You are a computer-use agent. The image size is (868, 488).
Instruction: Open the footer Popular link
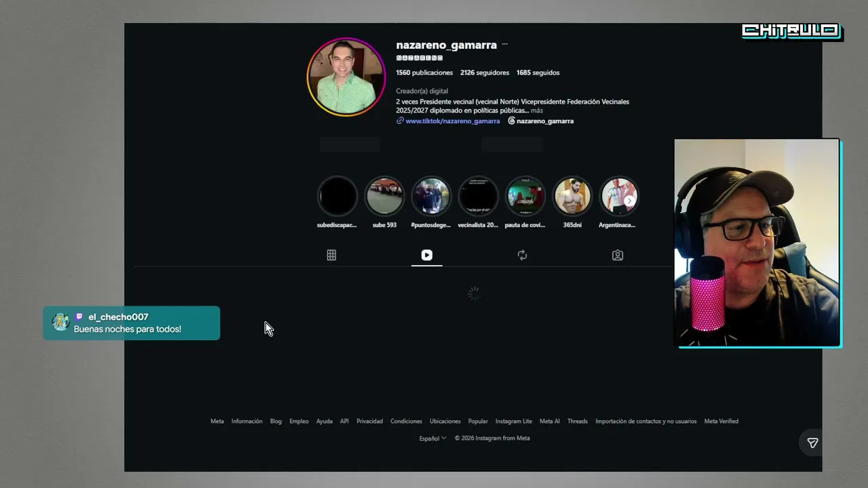[x=478, y=421]
